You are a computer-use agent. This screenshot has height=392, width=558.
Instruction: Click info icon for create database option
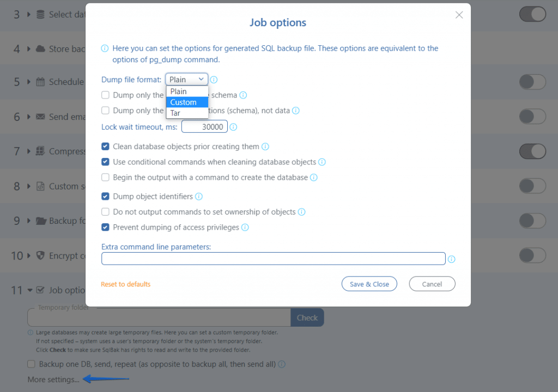point(314,177)
